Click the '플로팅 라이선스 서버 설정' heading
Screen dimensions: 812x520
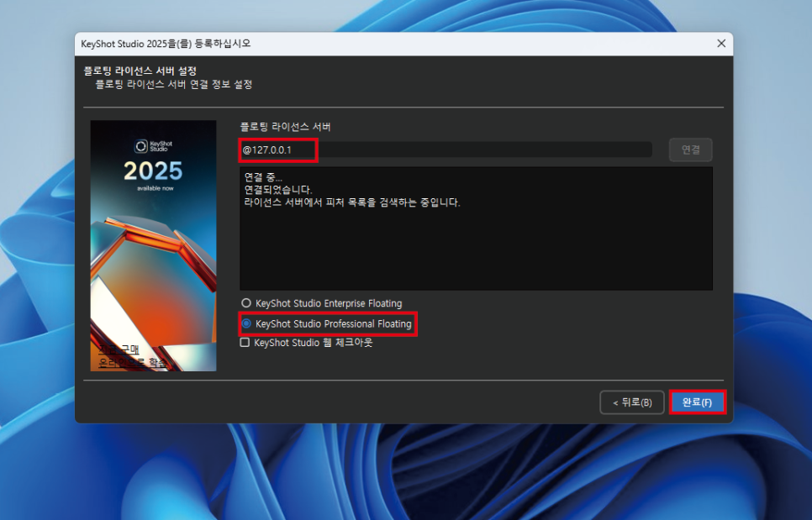coord(140,71)
